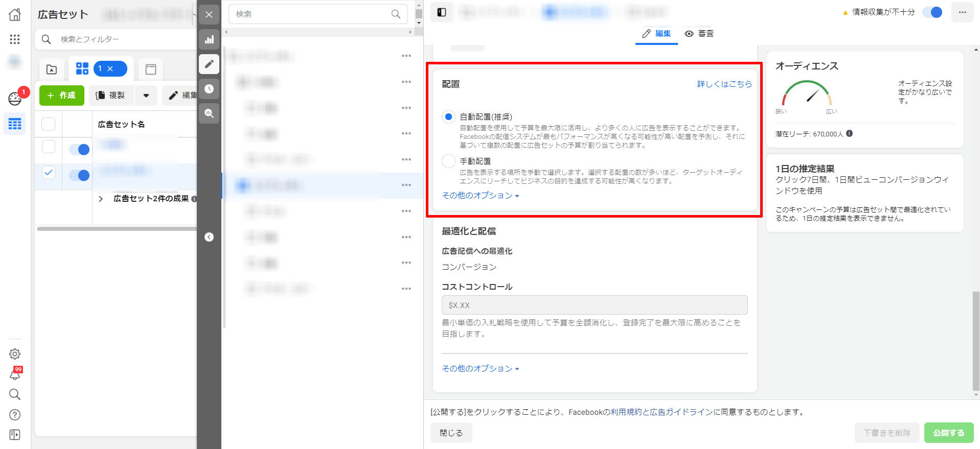Click the sidebar collapse panel icon
Image resolution: width=980 pixels, height=449 pixels.
pos(15,435)
